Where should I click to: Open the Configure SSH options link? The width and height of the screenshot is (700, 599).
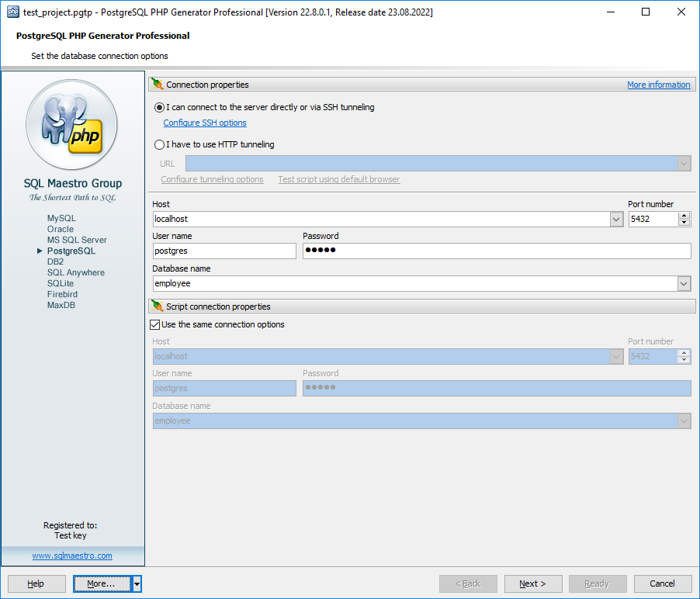point(205,123)
